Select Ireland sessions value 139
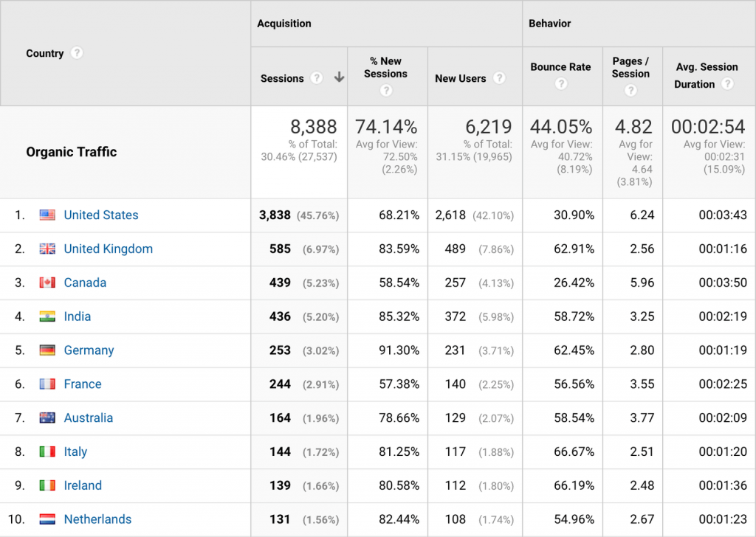The width and height of the screenshot is (756, 537). [280, 485]
